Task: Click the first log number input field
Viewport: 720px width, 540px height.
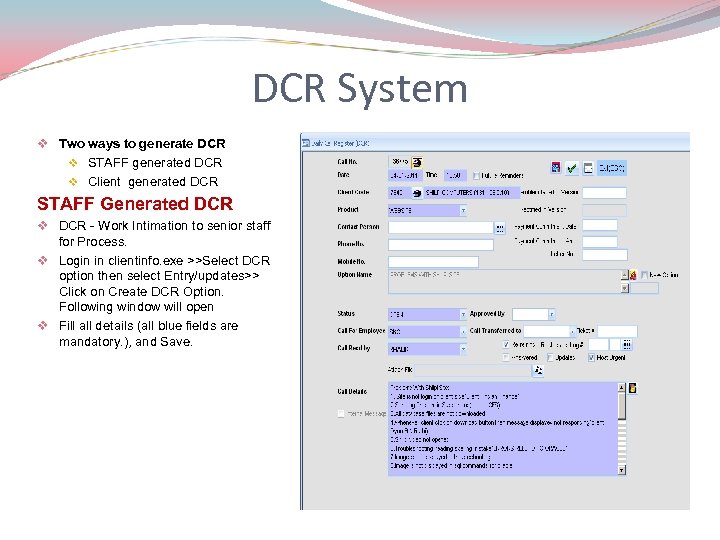Action: 598,344
